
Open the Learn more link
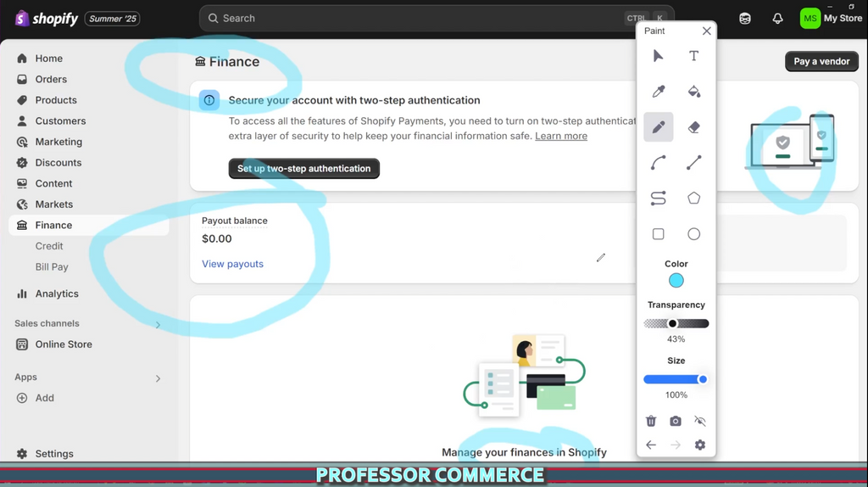tap(561, 136)
